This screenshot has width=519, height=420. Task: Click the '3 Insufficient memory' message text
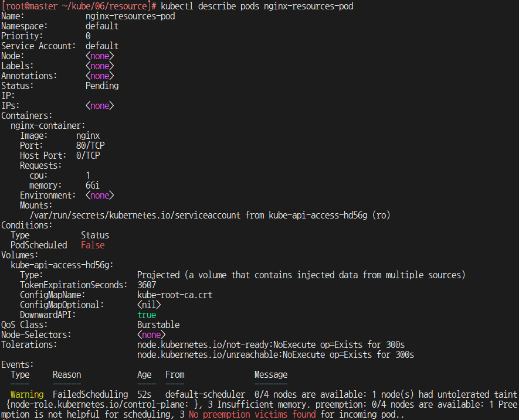tap(259, 404)
